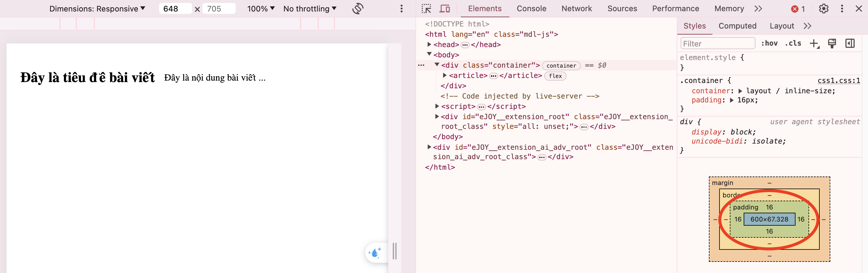Open the css1.css:1 source link

tap(839, 81)
